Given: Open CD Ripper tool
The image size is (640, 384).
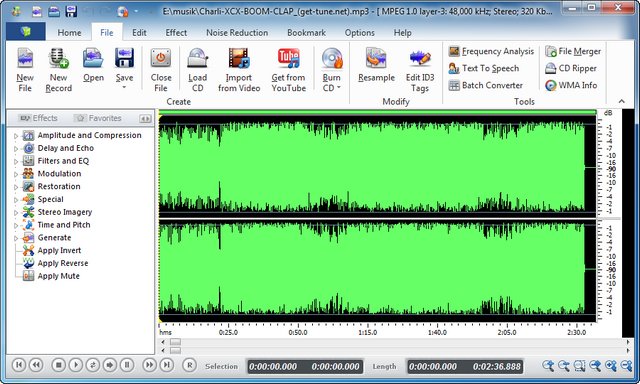Looking at the screenshot, I should coord(571,68).
